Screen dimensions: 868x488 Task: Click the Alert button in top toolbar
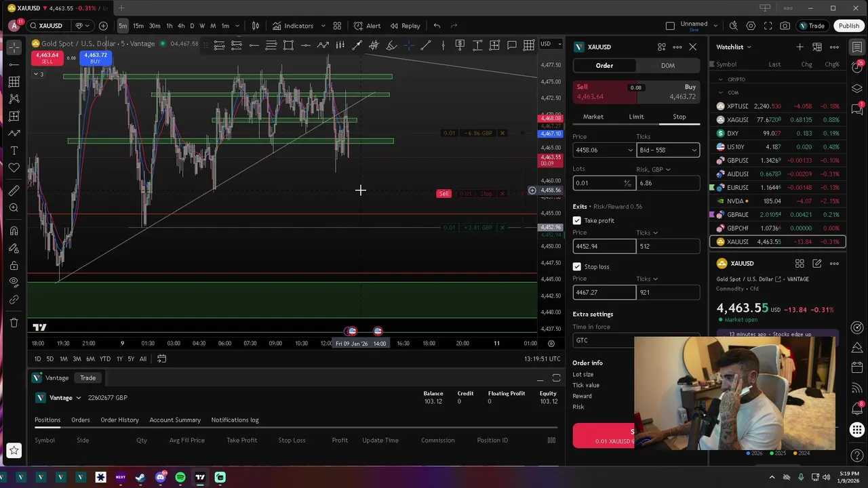[x=367, y=26]
